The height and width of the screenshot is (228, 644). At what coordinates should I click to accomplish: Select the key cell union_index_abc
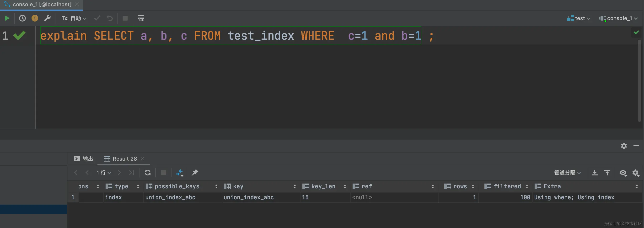tap(261, 197)
